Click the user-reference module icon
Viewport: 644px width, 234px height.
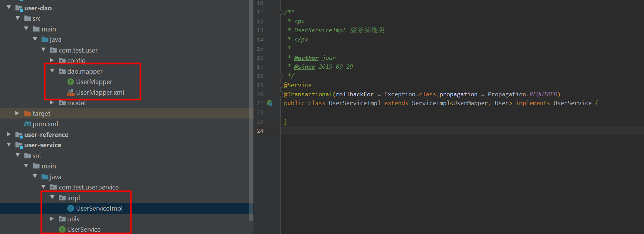pos(19,135)
